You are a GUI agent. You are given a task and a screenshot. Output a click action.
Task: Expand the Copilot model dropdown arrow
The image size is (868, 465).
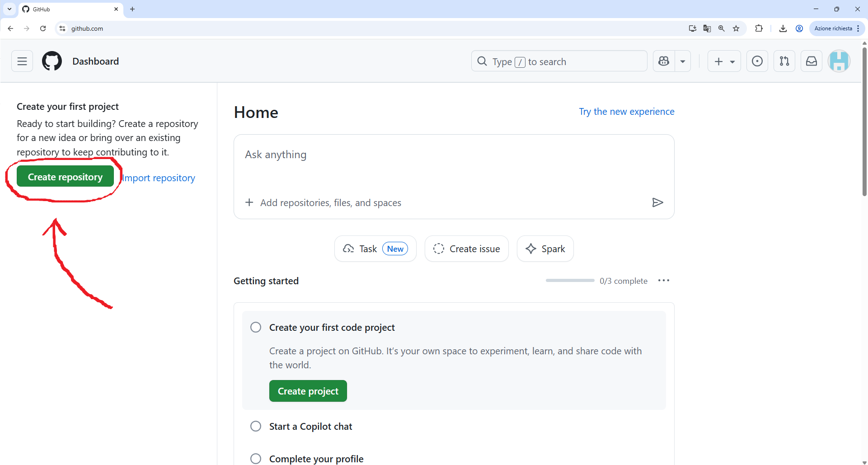point(683,61)
